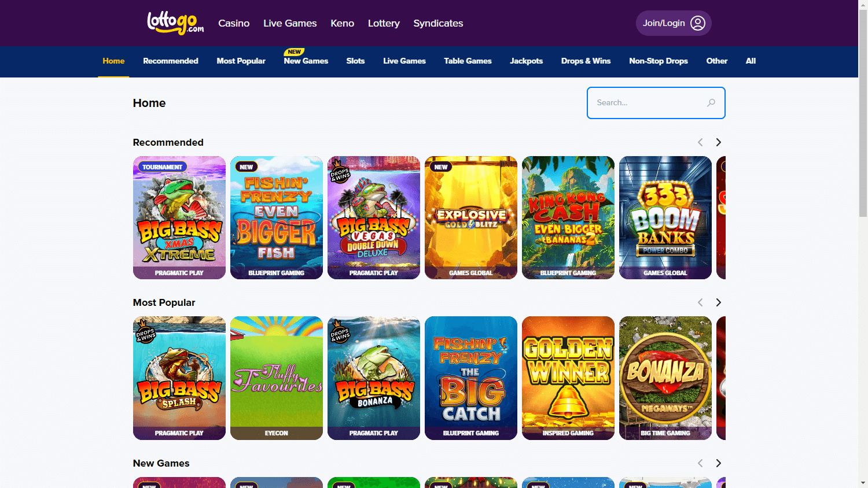Select the Live Games category tab
This screenshot has height=488, width=868.
tap(404, 61)
